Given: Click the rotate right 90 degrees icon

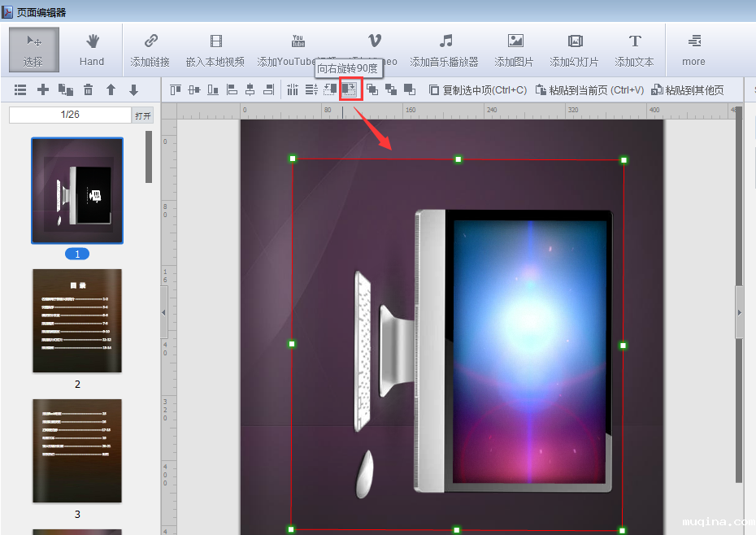Looking at the screenshot, I should pyautogui.click(x=350, y=90).
